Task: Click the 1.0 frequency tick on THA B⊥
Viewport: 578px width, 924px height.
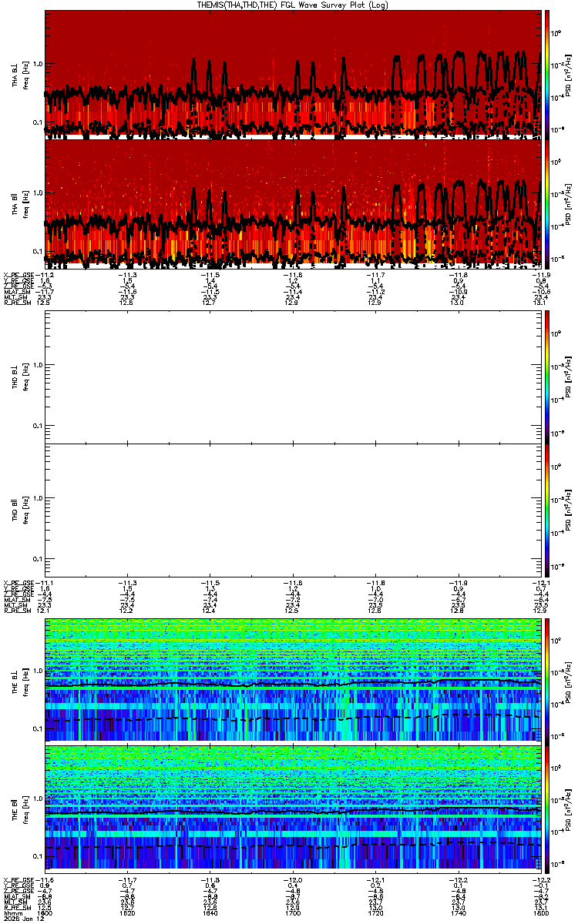Action: click(x=38, y=64)
